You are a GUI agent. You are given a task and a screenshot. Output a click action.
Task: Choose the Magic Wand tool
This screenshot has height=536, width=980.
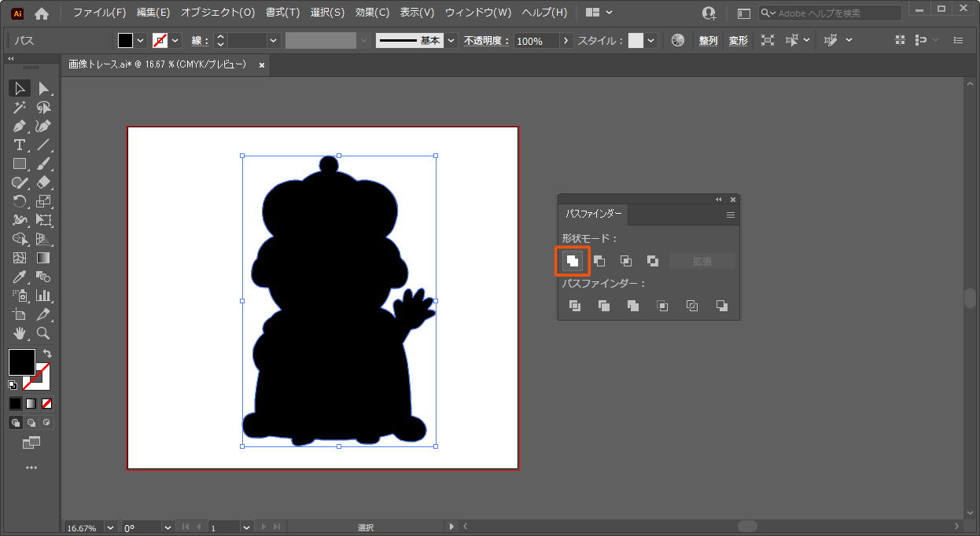(x=20, y=107)
